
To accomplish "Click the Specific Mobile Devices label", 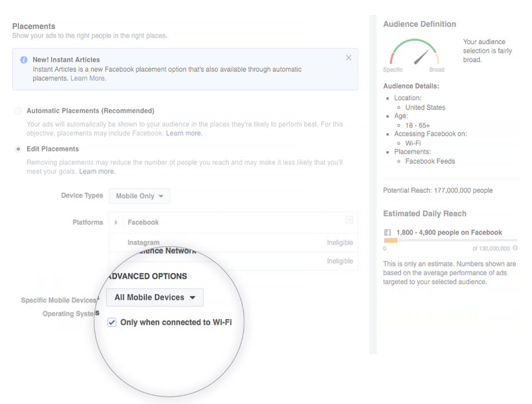I will click(59, 300).
